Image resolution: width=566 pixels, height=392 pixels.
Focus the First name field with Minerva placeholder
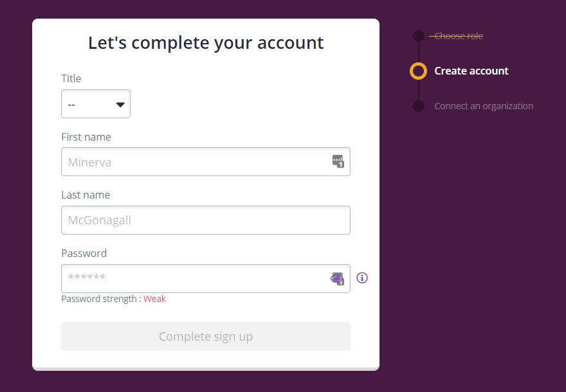tap(206, 161)
